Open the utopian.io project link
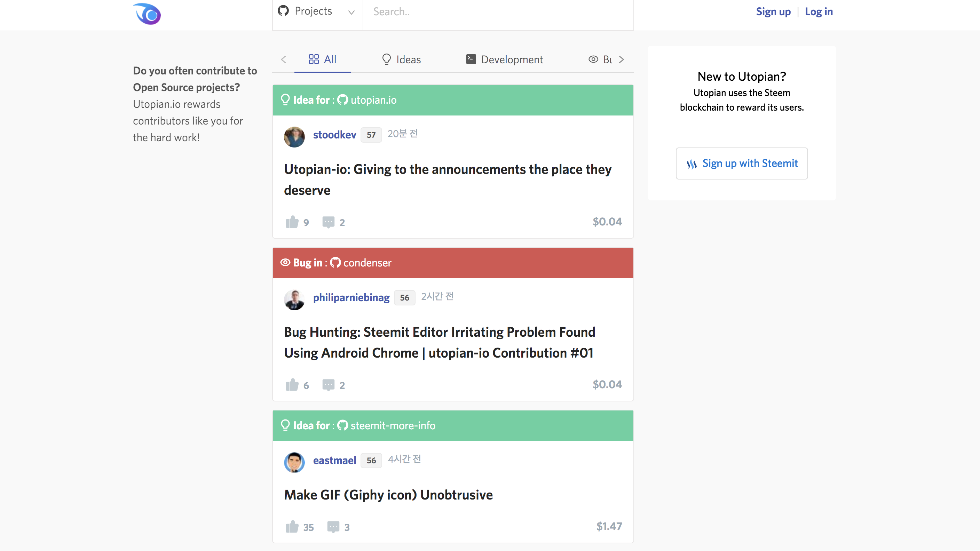 (x=373, y=100)
